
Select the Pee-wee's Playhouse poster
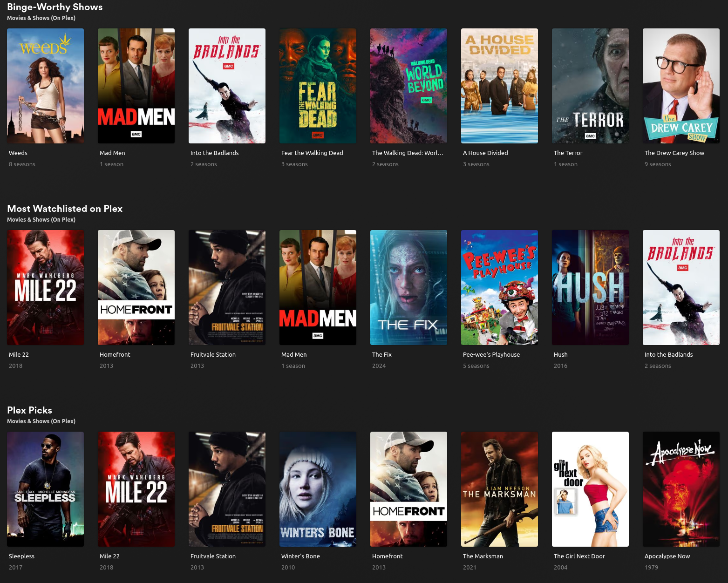click(x=499, y=287)
